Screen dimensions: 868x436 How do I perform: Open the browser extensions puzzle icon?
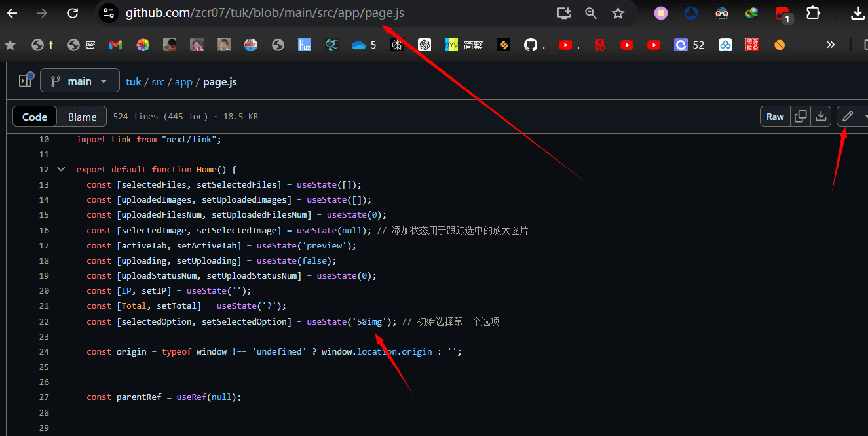[813, 13]
